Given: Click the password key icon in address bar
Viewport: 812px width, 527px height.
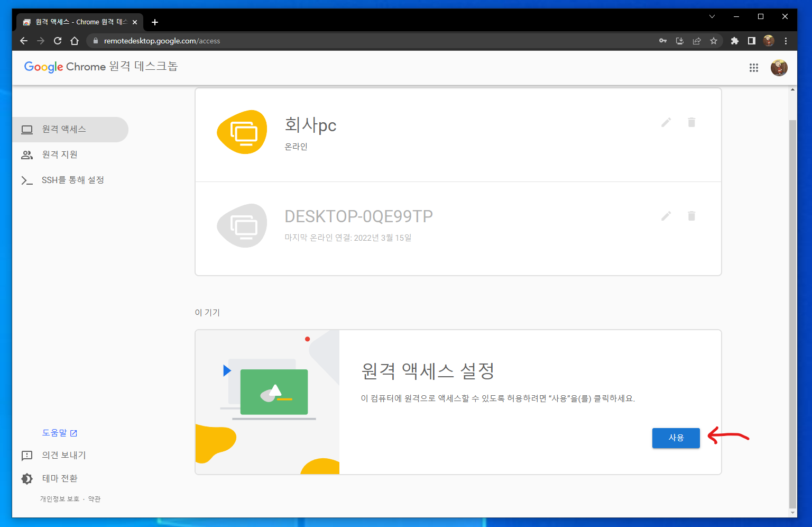Looking at the screenshot, I should tap(663, 41).
